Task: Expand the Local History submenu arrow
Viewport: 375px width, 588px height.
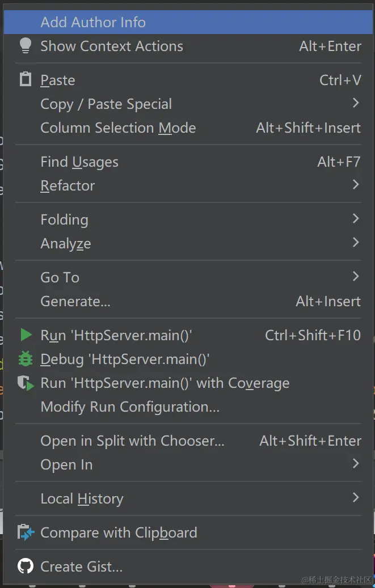Action: click(x=356, y=498)
